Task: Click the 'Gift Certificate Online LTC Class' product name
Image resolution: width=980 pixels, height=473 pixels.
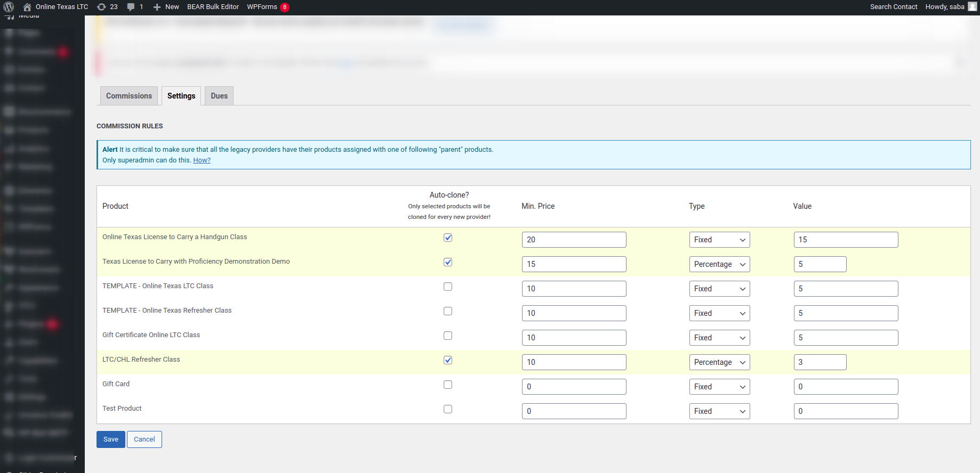Action: coord(151,335)
